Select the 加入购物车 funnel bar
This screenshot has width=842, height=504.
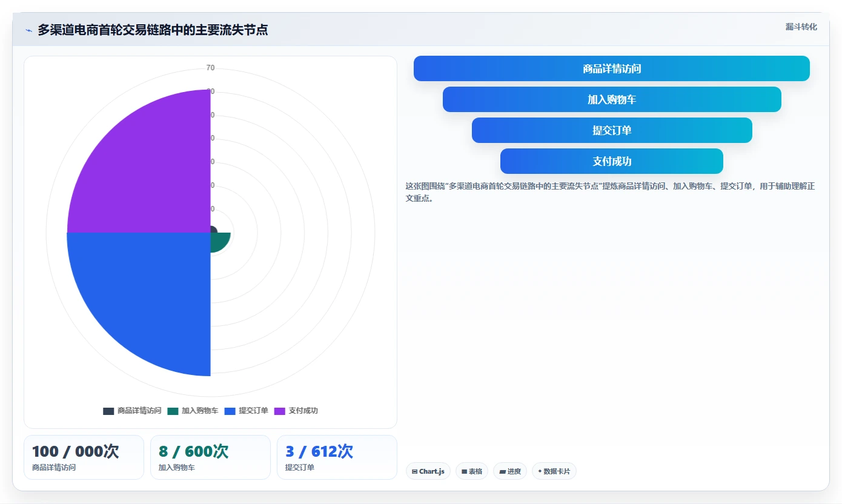(612, 99)
